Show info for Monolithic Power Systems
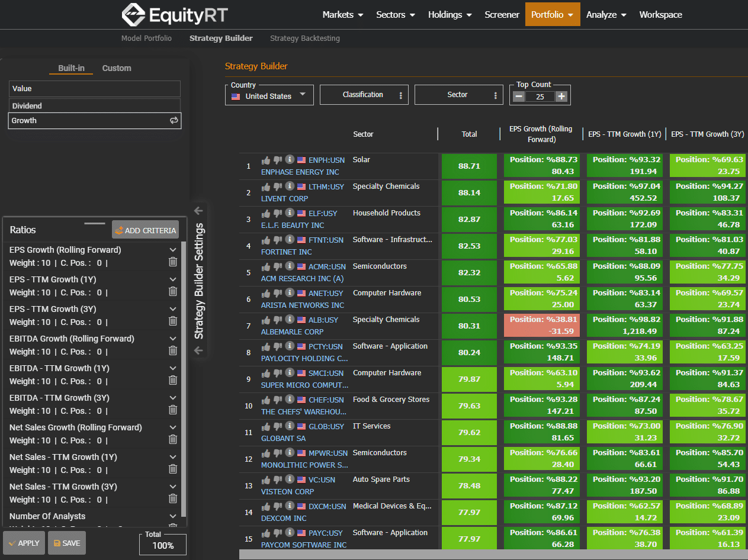The image size is (748, 560). pyautogui.click(x=290, y=452)
